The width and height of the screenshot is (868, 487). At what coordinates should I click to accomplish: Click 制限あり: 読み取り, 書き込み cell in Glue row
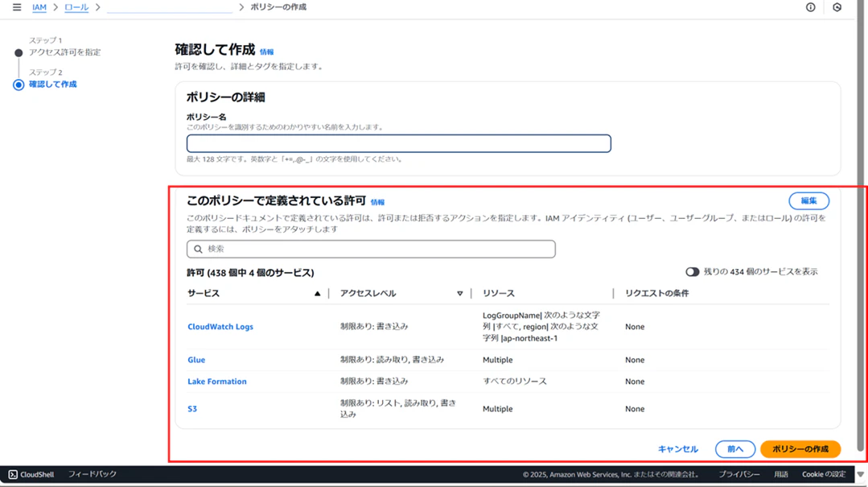pyautogui.click(x=392, y=360)
